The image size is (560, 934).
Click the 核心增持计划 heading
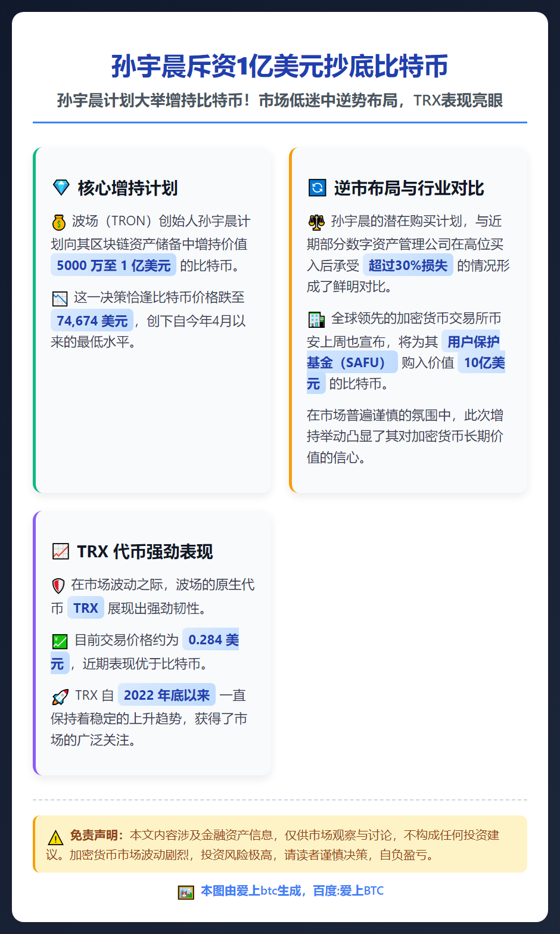click(x=128, y=188)
